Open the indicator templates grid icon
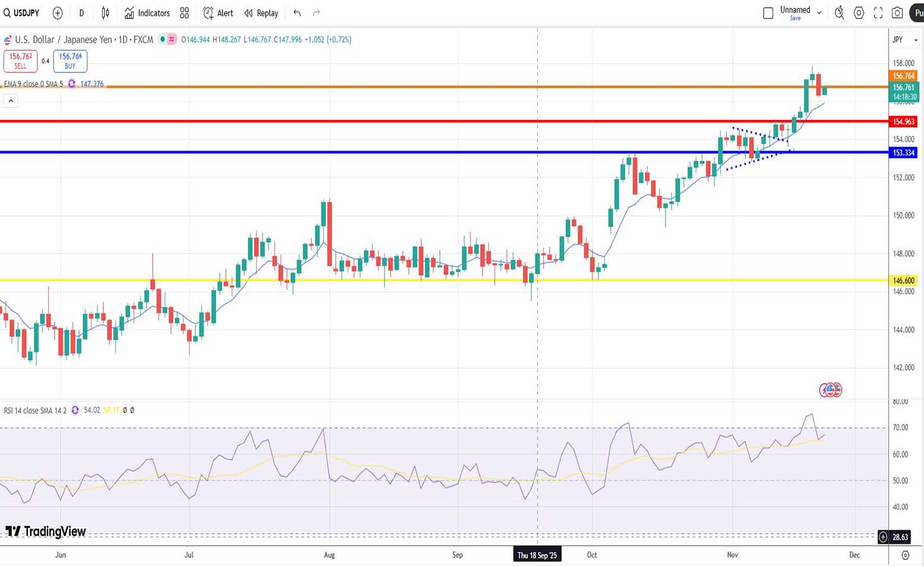The width and height of the screenshot is (924, 567). (x=184, y=13)
